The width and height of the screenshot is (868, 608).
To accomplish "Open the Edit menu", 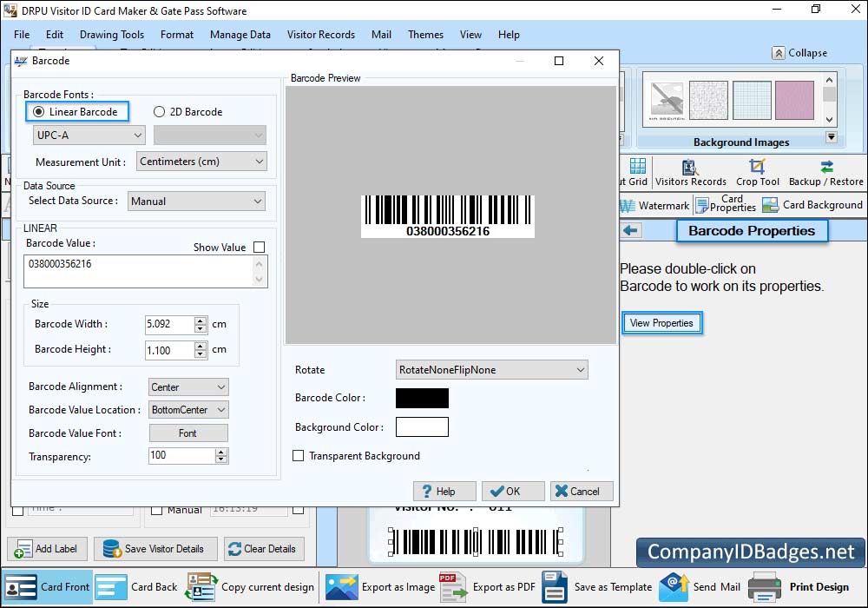I will pos(54,35).
